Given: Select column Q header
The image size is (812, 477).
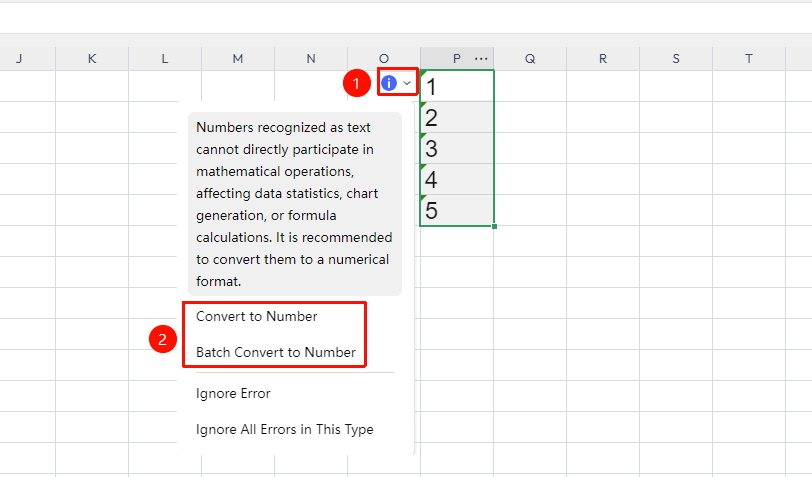Looking at the screenshot, I should click(530, 59).
